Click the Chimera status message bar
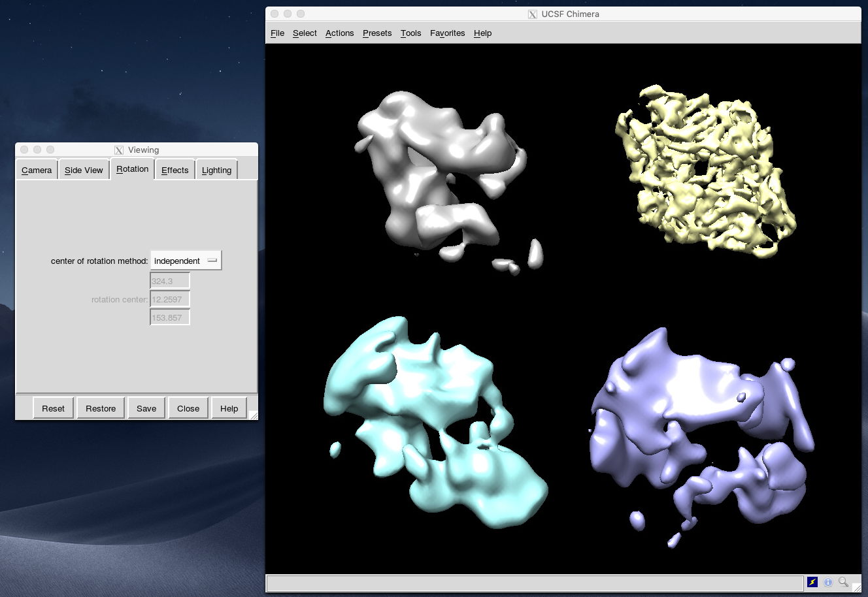Viewport: 868px width, 597px height. coord(535,583)
